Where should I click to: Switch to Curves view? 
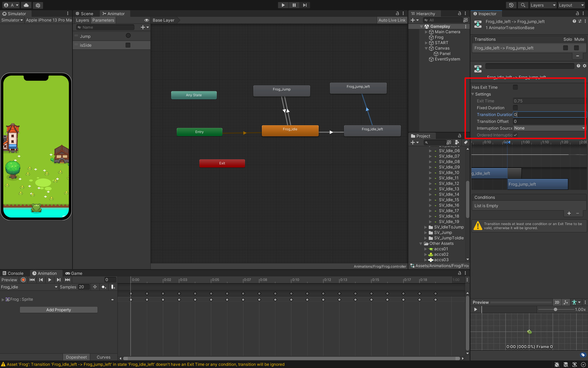point(103,357)
